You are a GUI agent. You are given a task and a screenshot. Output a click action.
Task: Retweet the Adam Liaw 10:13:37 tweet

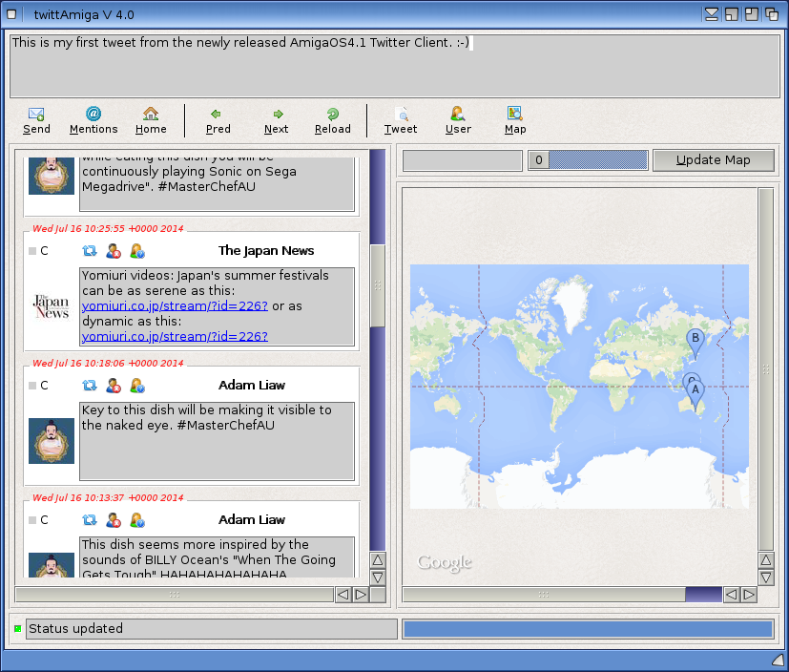(x=90, y=520)
